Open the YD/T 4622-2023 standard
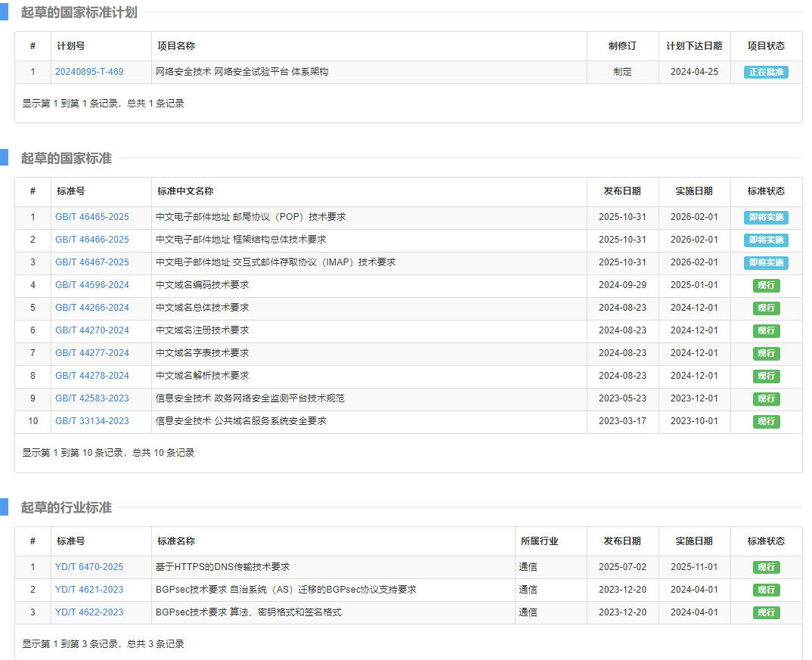 (x=89, y=612)
